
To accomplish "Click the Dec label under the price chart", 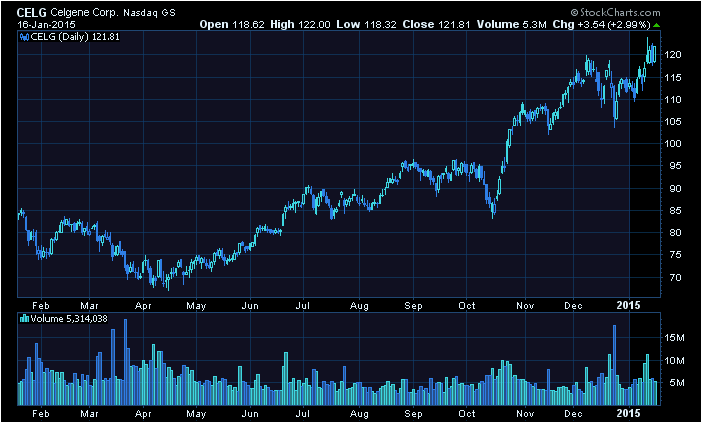I will click(574, 306).
